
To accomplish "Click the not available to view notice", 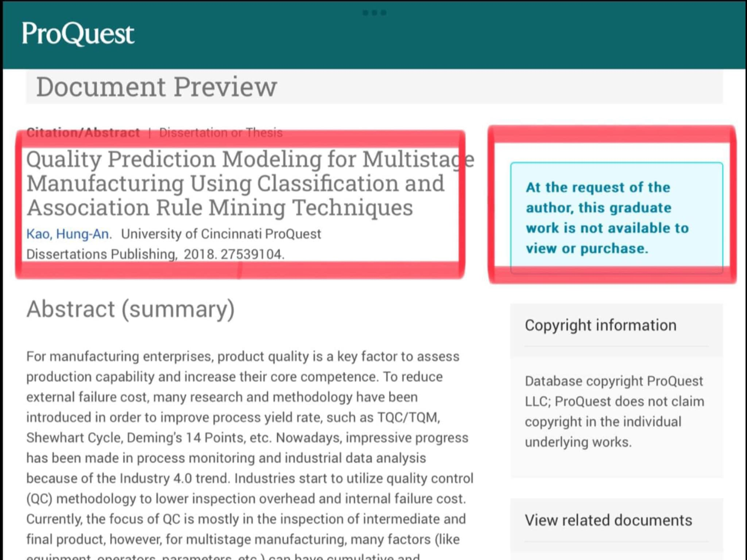I will click(616, 218).
